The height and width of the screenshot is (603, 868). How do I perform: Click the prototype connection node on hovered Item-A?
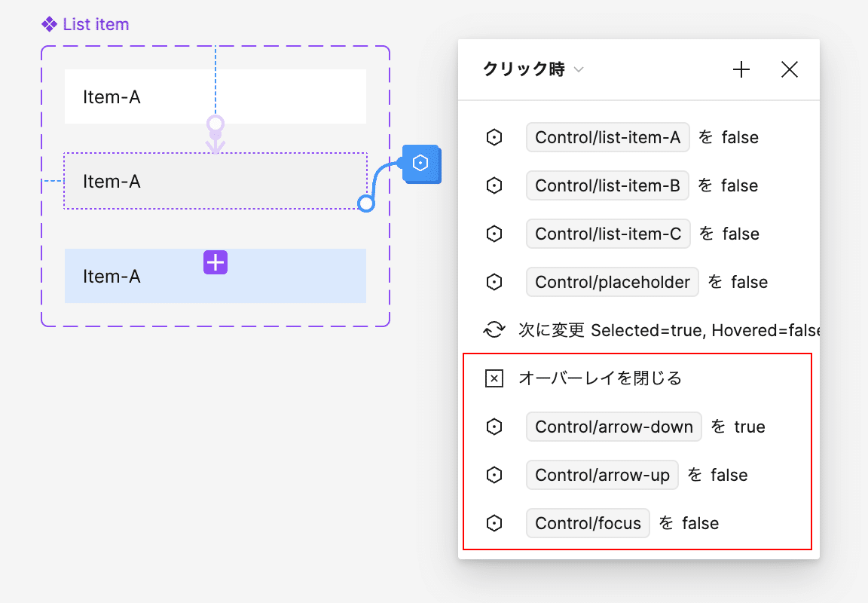tap(366, 204)
